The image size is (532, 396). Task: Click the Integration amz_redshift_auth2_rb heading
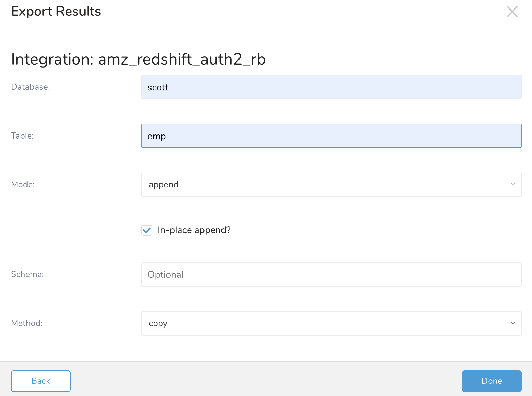(x=138, y=59)
